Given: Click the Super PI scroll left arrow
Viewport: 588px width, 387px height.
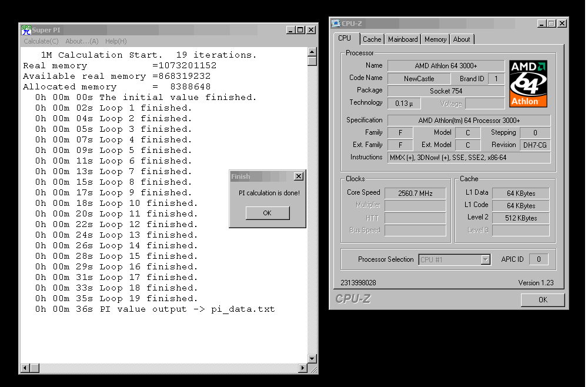Looking at the screenshot, I should coord(25,368).
